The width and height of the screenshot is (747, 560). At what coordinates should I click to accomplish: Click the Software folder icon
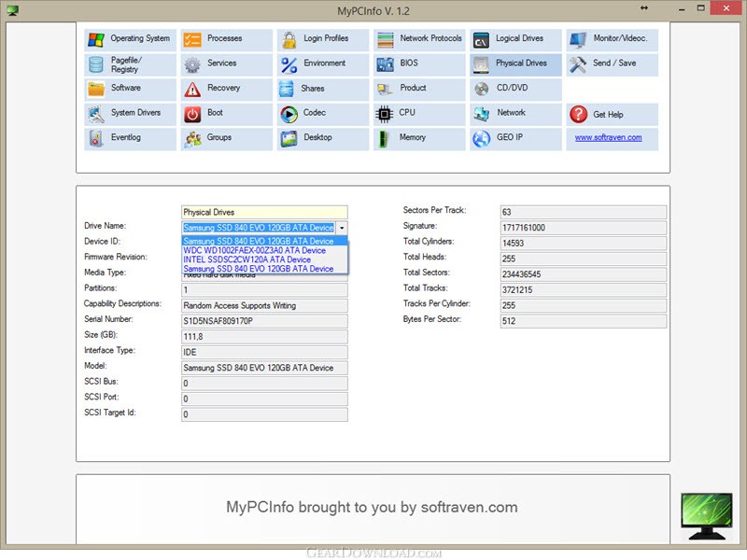pyautogui.click(x=96, y=89)
